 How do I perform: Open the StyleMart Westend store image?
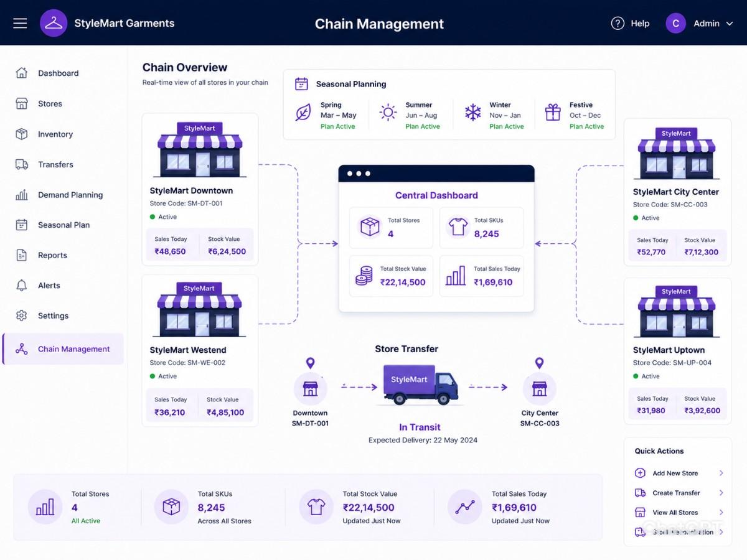tap(200, 309)
